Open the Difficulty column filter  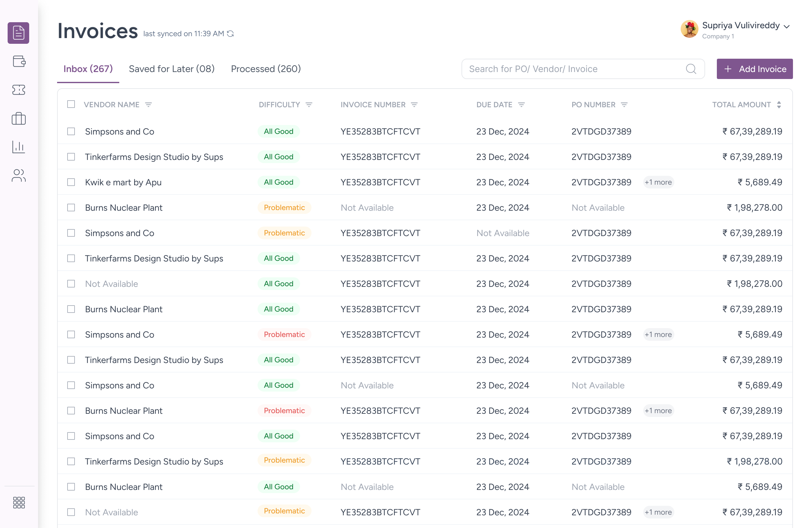[x=309, y=105]
